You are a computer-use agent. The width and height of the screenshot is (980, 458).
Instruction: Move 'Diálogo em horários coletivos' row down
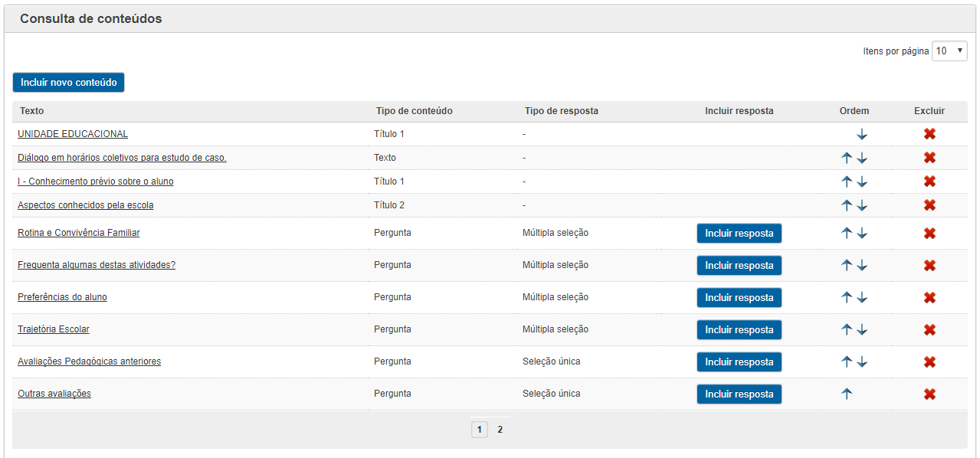tap(862, 158)
